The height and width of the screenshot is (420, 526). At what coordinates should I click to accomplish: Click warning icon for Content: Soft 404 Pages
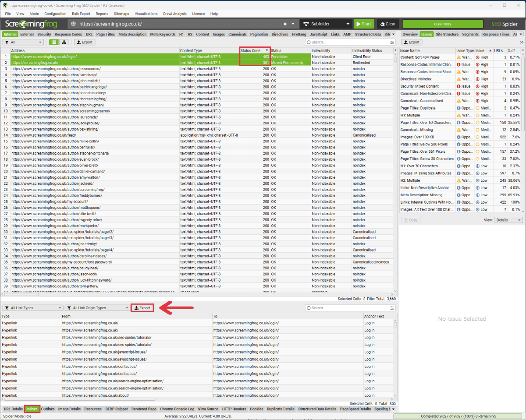[459, 57]
